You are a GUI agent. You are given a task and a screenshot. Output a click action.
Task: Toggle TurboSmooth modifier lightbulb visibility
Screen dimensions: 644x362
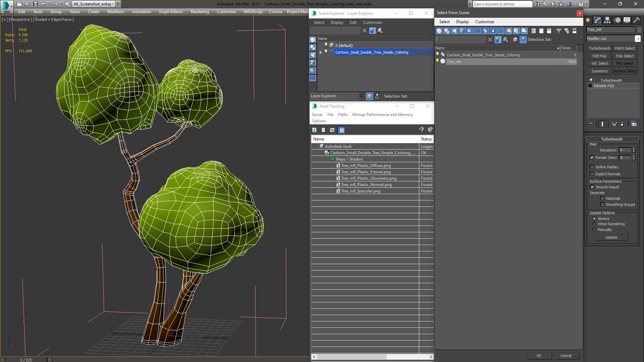[x=591, y=80]
